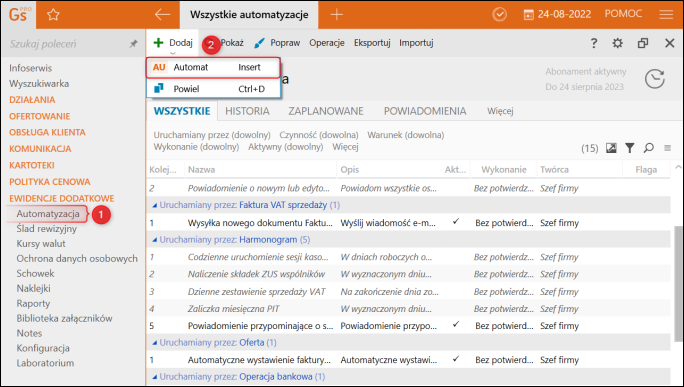Select Automat from the Dodaj menu
The image size is (684, 387).
point(213,68)
